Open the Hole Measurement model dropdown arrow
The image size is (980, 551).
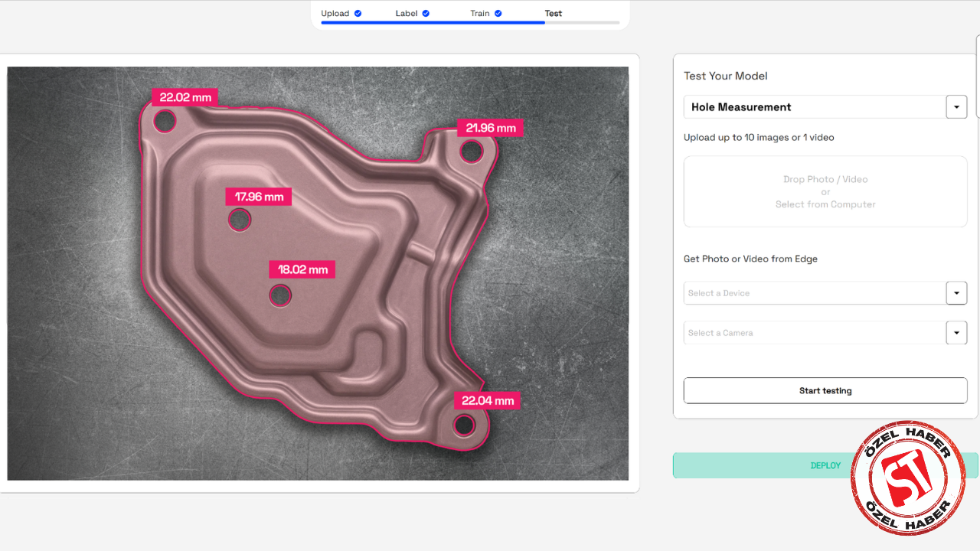(956, 107)
